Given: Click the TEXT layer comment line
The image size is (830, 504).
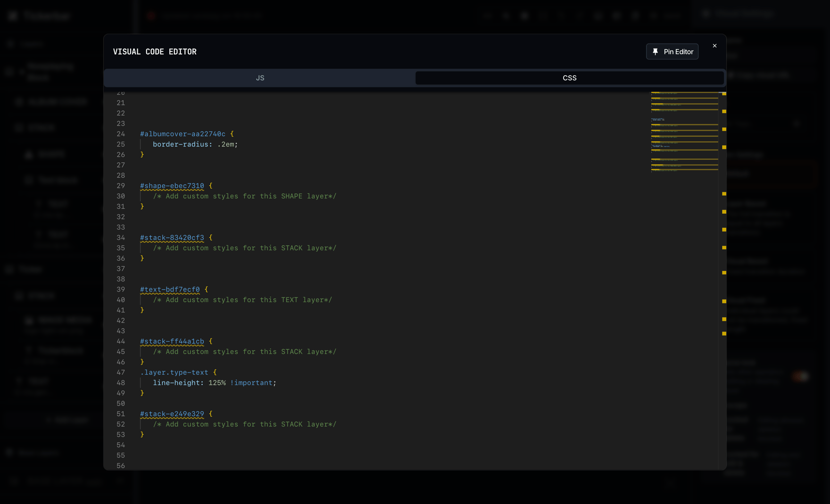Looking at the screenshot, I should [242, 300].
